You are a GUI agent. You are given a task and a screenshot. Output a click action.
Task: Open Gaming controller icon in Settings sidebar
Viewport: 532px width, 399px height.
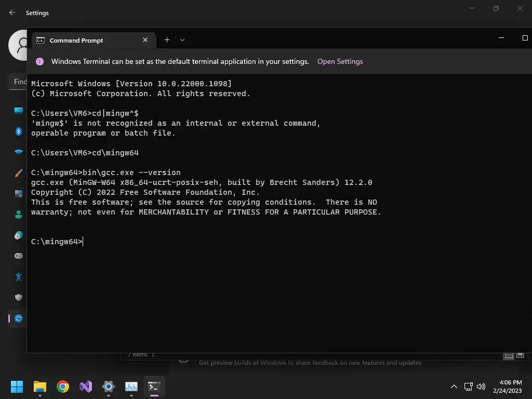click(19, 256)
